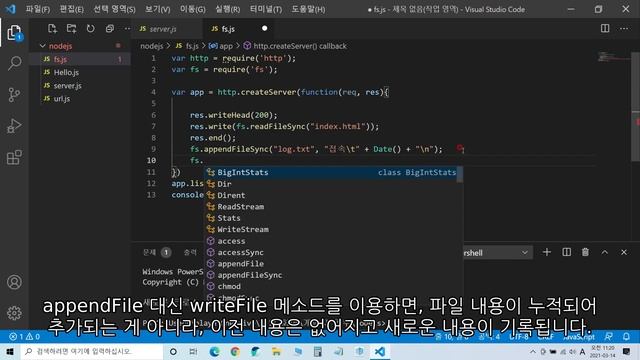This screenshot has height=360, width=640.
Task: Split the editor to the right
Action: pos(605,28)
